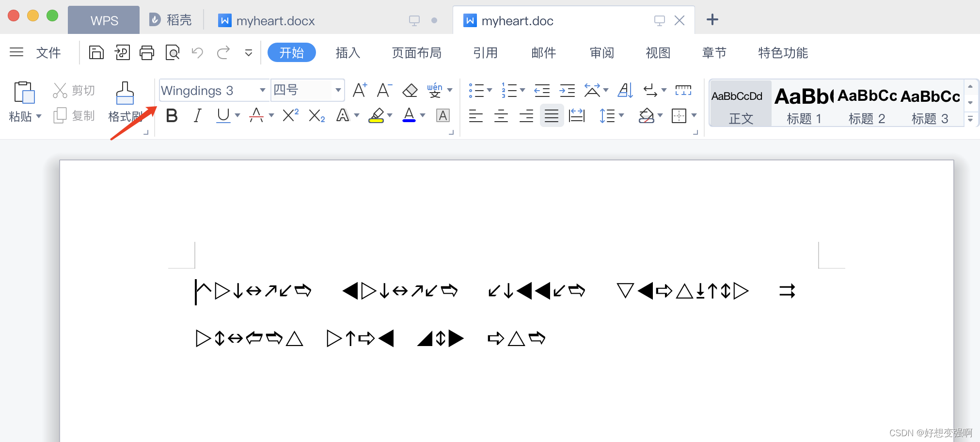The height and width of the screenshot is (442, 980).
Task: Increase indent icon
Action: point(567,90)
